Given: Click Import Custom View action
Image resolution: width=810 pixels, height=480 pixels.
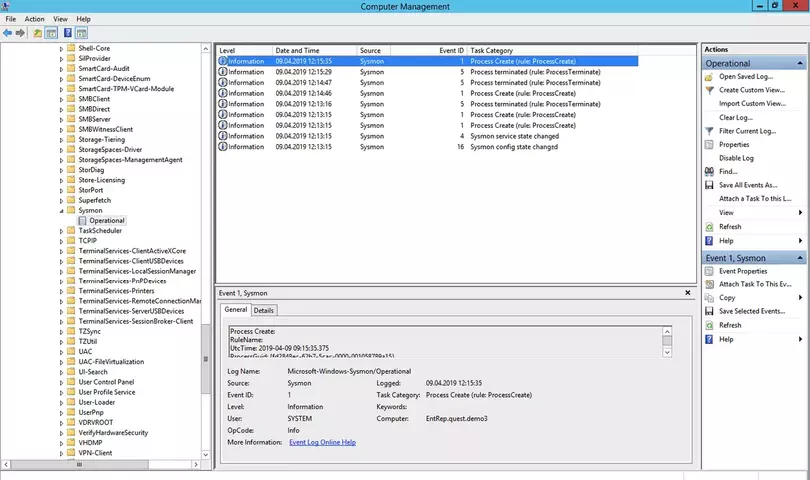Looking at the screenshot, I should click(x=752, y=103).
